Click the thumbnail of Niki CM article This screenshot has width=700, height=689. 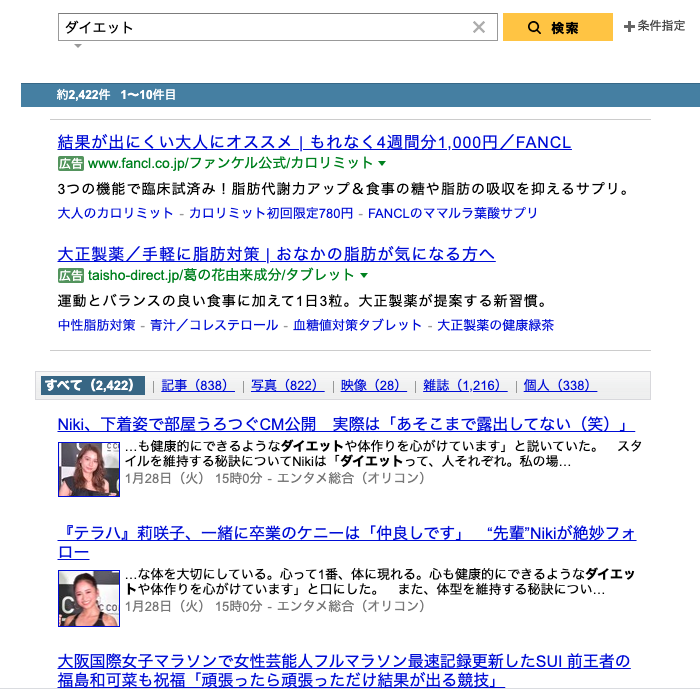coord(89,469)
